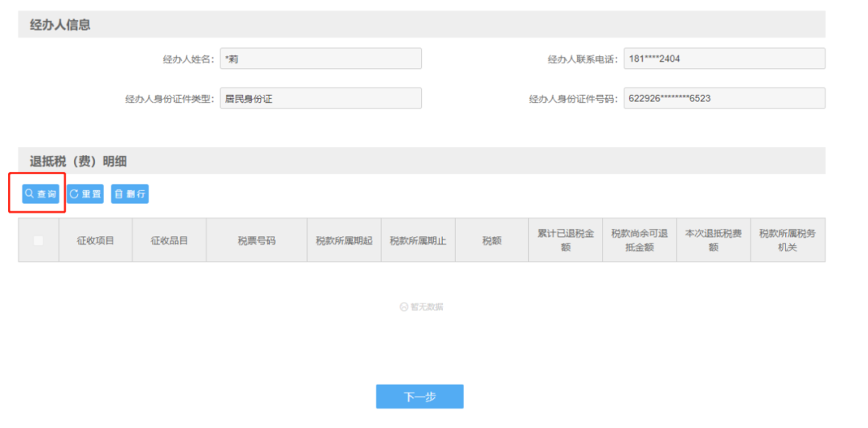Proceed with the 下一步 button
This screenshot has height=428, width=868.
click(x=420, y=397)
